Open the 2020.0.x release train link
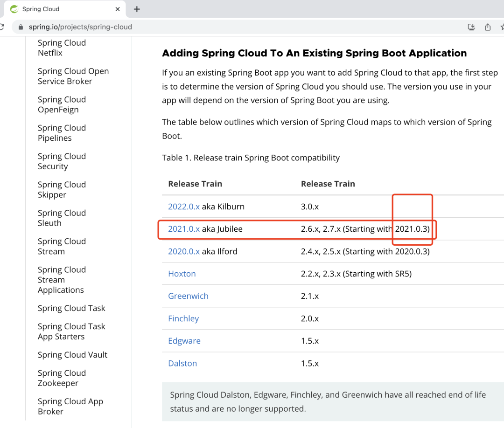The height and width of the screenshot is (428, 504). (x=184, y=251)
